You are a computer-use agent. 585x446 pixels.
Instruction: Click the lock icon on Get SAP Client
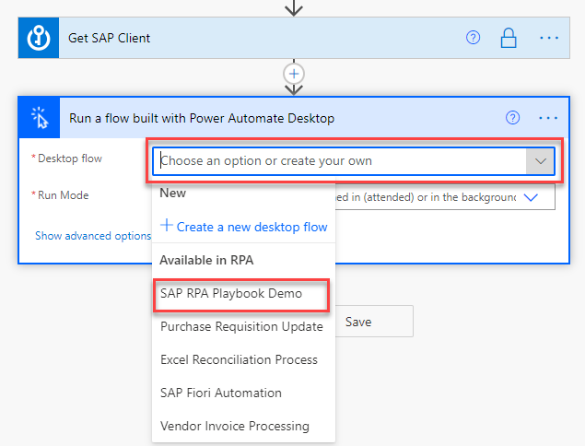(508, 38)
